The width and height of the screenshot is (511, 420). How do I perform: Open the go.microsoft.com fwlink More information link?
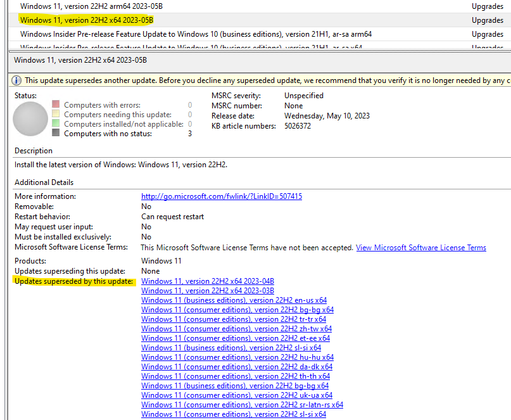222,196
